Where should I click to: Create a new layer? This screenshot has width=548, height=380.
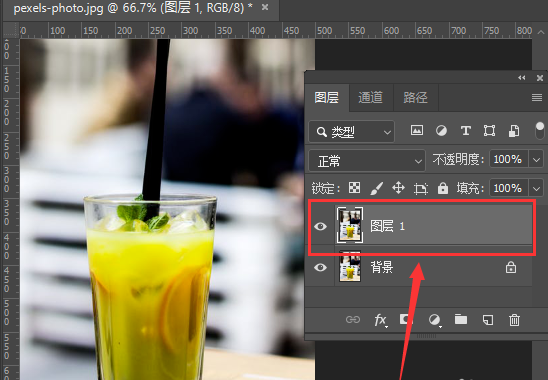click(488, 320)
